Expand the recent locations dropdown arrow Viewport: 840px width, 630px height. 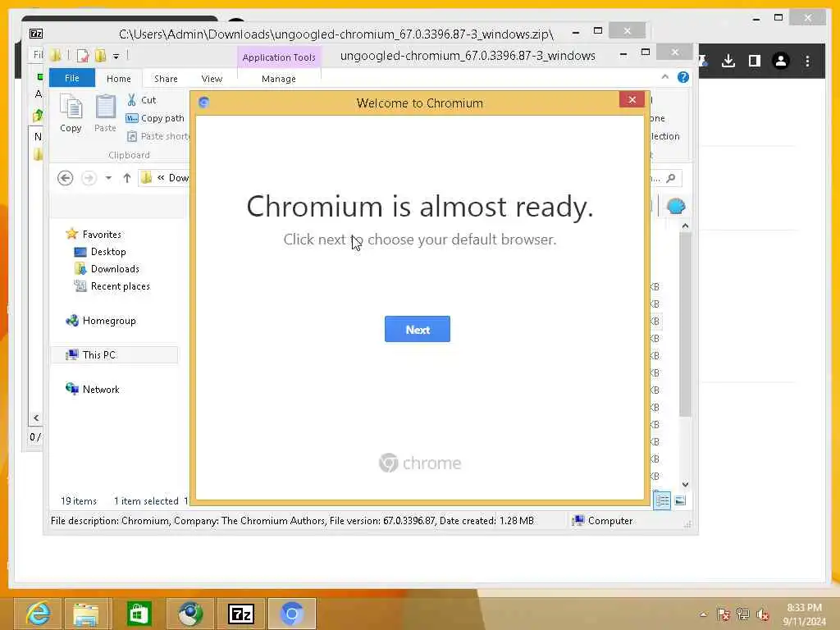pos(108,178)
